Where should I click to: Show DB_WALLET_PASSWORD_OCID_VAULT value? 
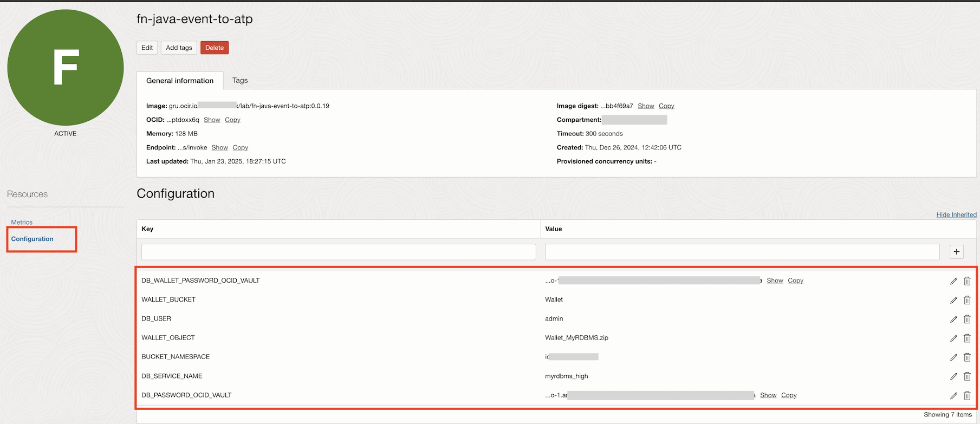(775, 281)
